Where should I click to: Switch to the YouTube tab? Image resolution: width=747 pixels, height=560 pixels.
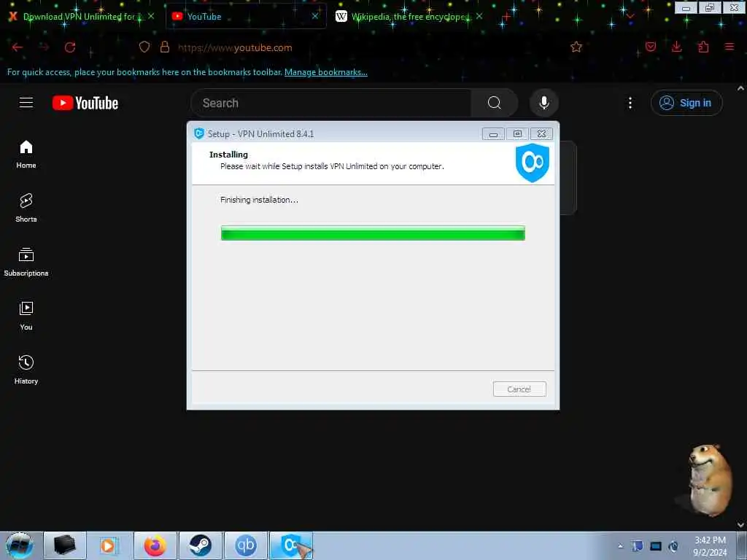click(x=247, y=17)
